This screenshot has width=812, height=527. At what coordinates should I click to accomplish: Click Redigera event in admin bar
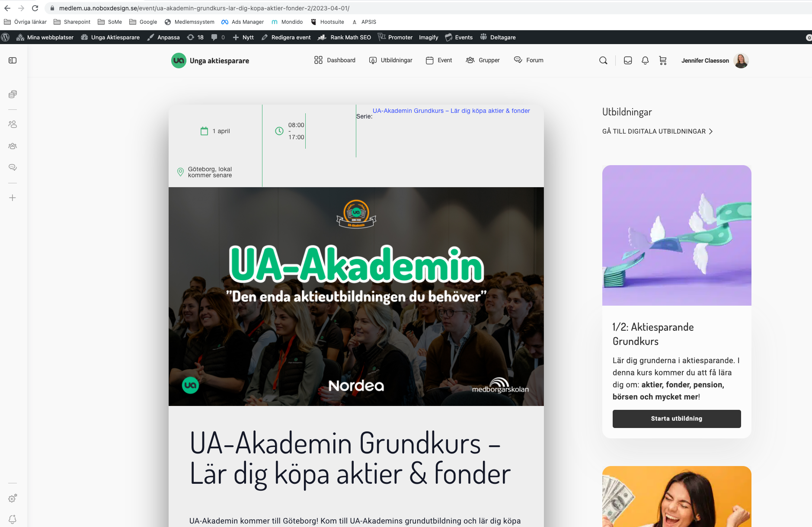(x=286, y=37)
